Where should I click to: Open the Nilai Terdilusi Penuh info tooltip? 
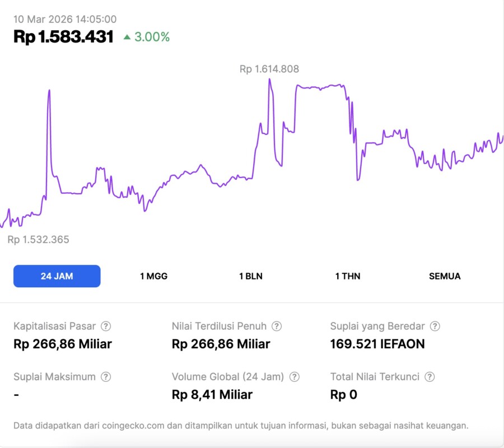tap(277, 326)
